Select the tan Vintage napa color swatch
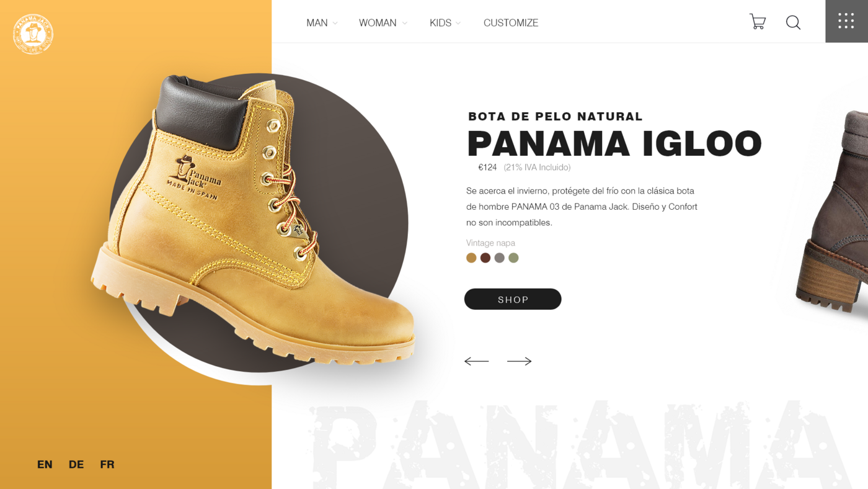The image size is (868, 489). click(x=471, y=258)
